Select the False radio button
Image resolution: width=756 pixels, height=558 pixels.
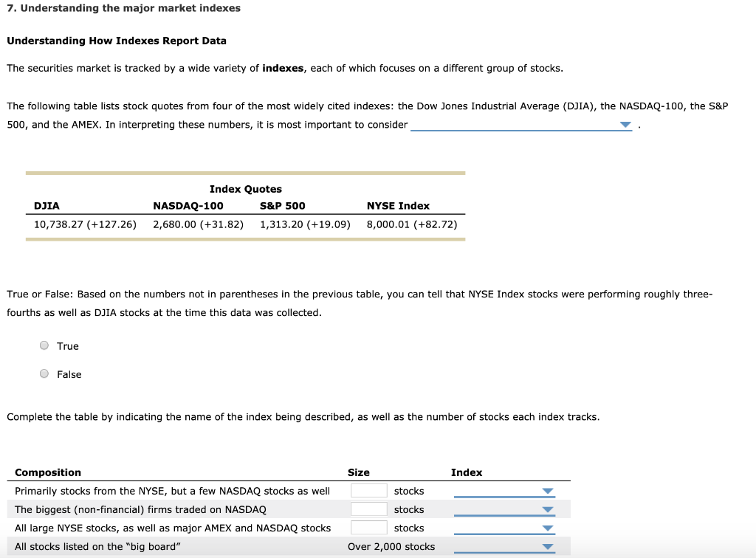44,373
